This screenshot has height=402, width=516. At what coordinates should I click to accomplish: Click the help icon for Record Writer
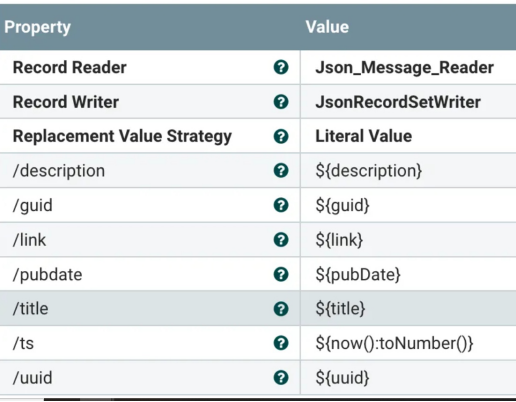pos(281,102)
